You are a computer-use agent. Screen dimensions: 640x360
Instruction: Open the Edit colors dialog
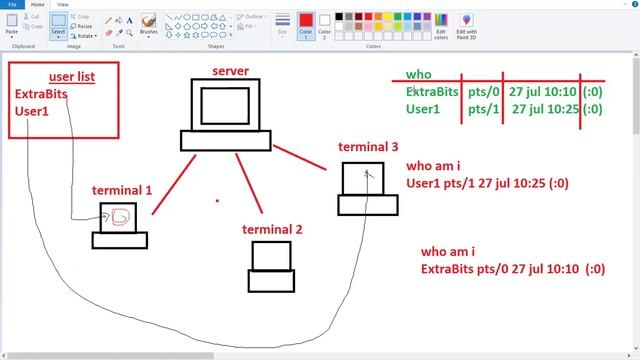441,27
